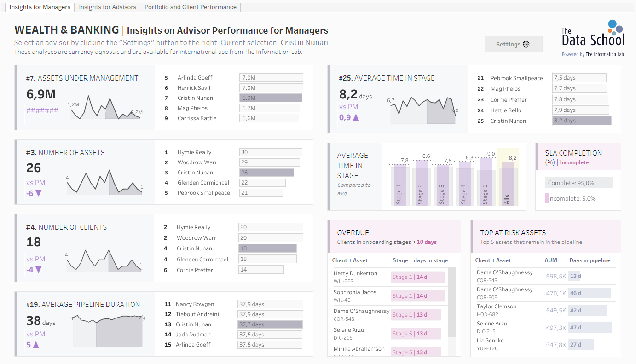Select the bar showing 30 for Hymie Really
636x364 pixels.
[x=271, y=152]
